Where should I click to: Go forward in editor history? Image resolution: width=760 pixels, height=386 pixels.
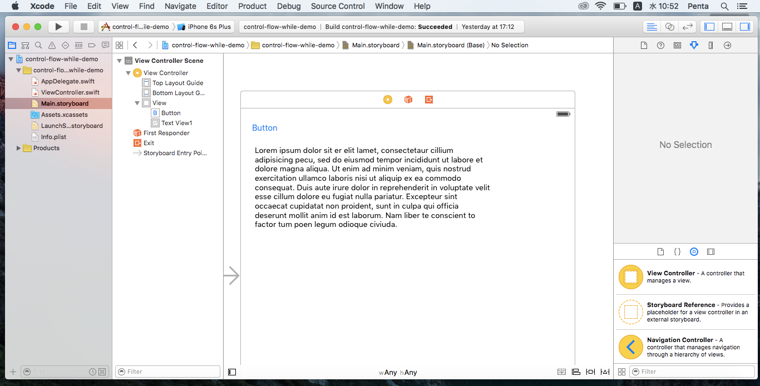point(150,45)
